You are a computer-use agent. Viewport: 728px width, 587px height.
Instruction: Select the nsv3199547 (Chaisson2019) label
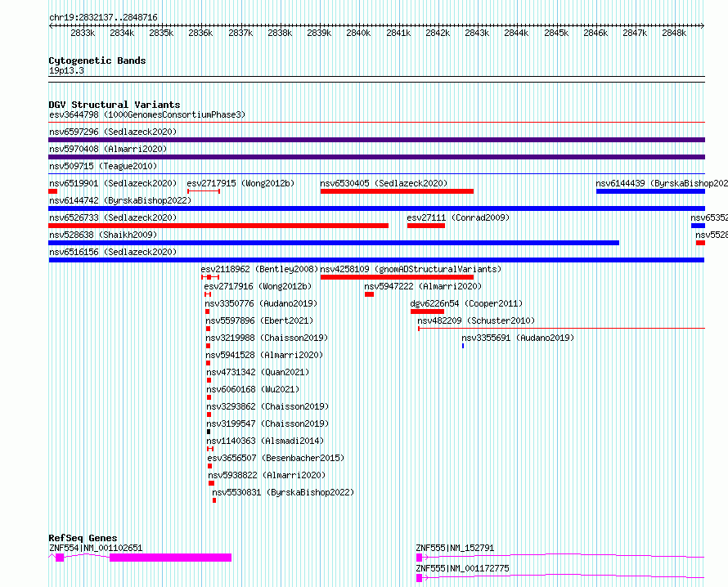267,423
